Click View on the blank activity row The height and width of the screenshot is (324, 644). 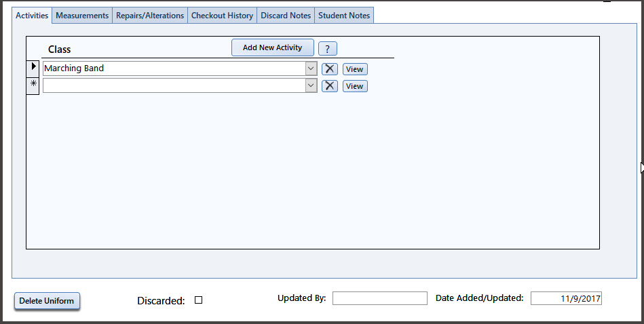[x=355, y=86]
